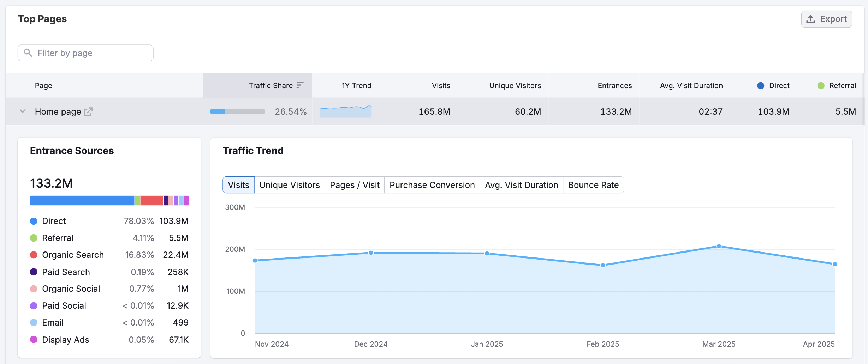The image size is (868, 364).
Task: Click the Home page traffic share bar
Action: (238, 111)
